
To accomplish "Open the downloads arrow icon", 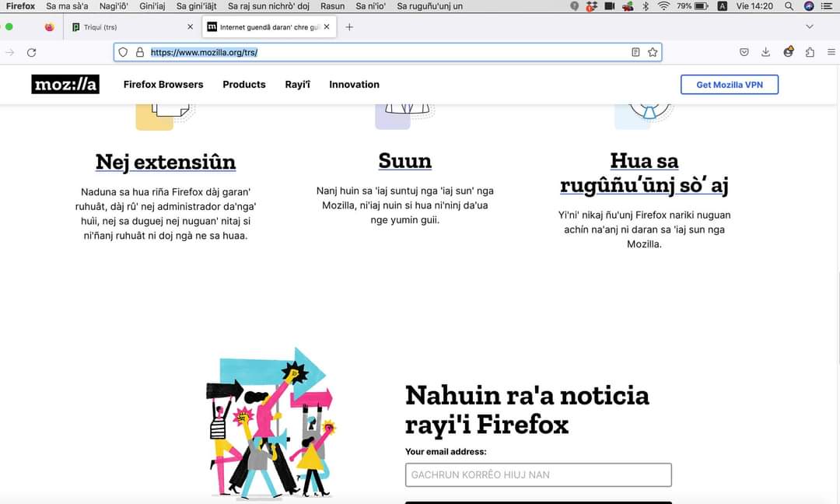I will click(x=765, y=52).
